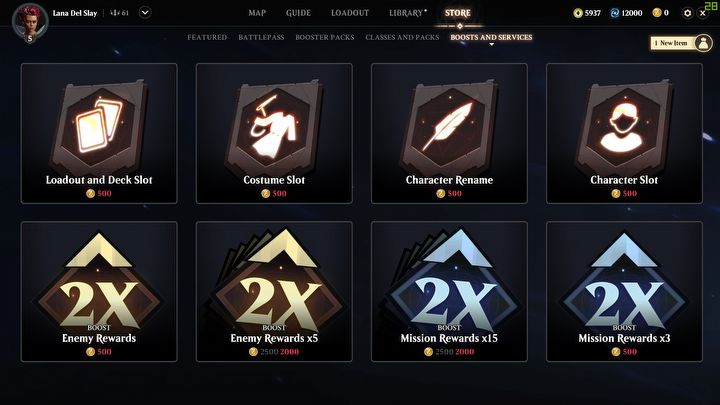This screenshot has height=405, width=720.
Task: Click the Loadout and Deck Slot cards icon
Action: (x=99, y=125)
